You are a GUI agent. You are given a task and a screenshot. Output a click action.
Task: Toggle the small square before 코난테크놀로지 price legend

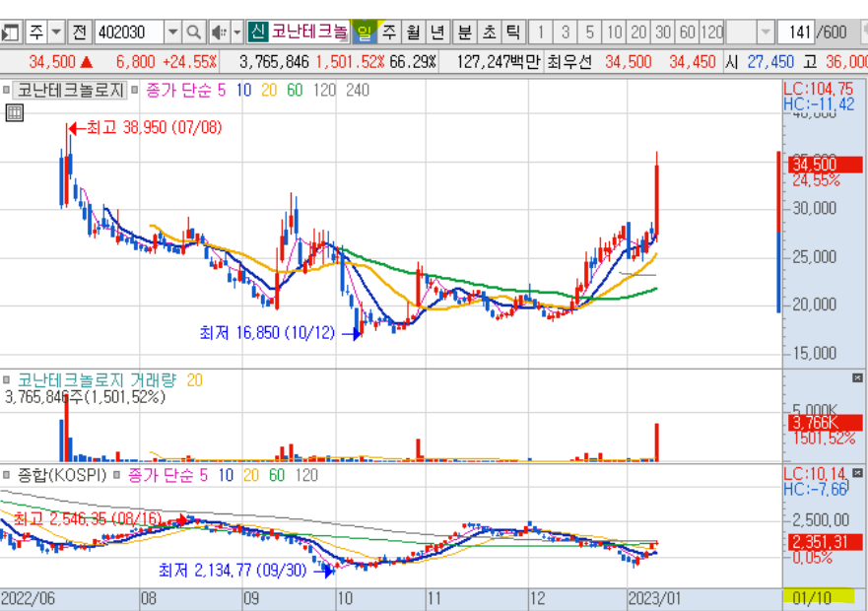tap(6, 91)
